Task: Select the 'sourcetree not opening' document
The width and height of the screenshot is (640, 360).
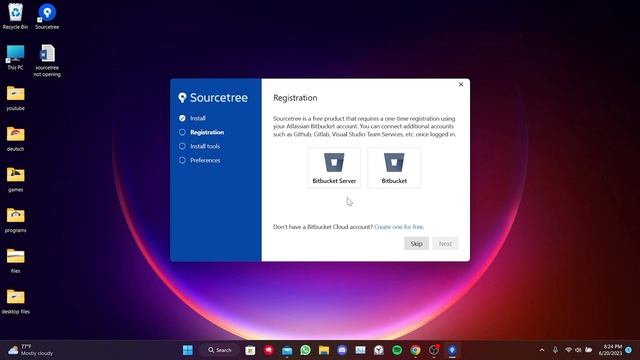Action: point(47,60)
